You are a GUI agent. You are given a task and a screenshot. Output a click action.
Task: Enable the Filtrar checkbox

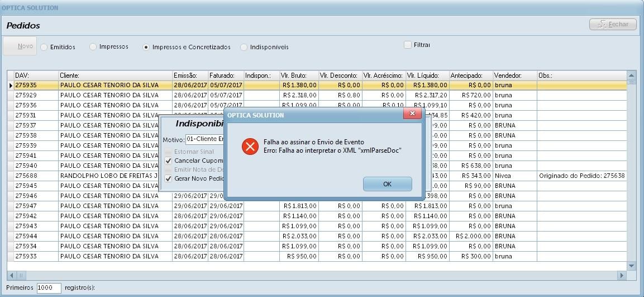click(x=407, y=44)
